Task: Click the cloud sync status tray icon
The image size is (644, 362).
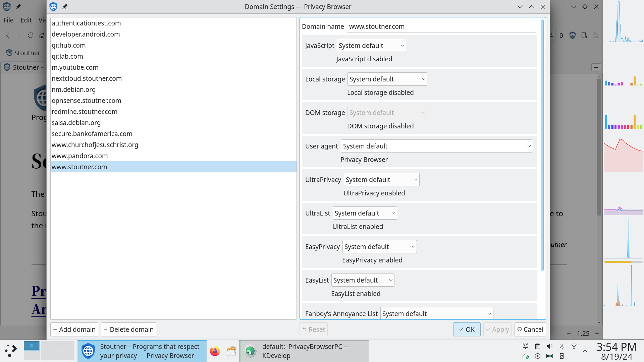Action: click(x=526, y=356)
